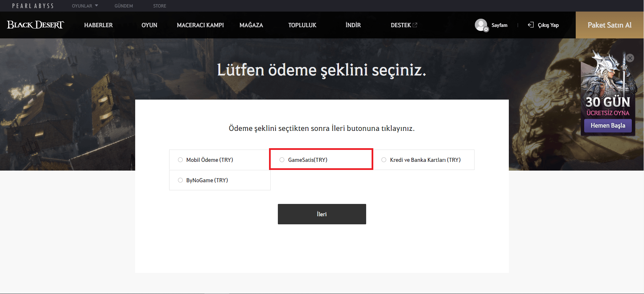The width and height of the screenshot is (644, 294).
Task: Open the DESTEK menu item
Action: pos(401,25)
